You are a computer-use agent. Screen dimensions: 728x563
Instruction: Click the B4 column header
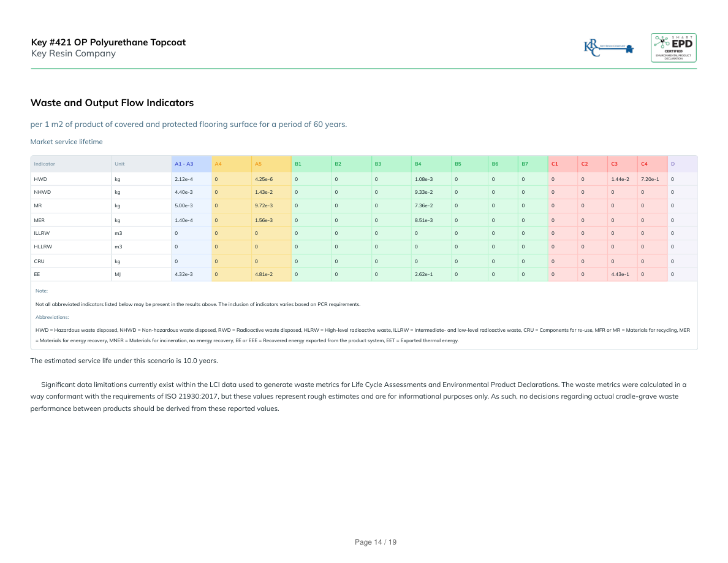pos(418,164)
